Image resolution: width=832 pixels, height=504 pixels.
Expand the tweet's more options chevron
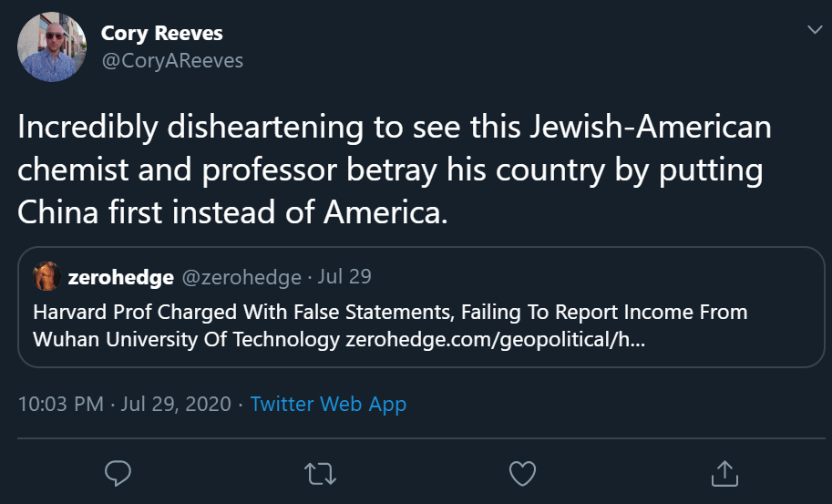tap(815, 31)
